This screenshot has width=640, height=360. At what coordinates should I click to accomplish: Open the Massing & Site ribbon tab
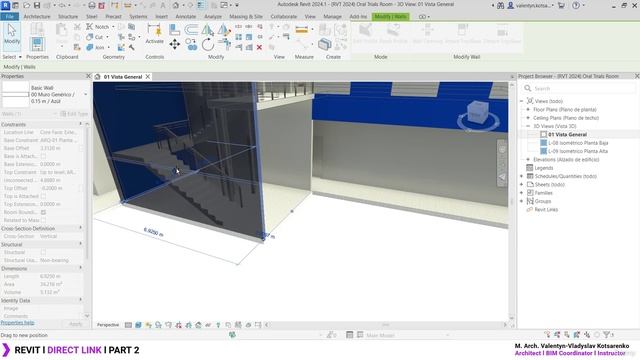click(246, 16)
